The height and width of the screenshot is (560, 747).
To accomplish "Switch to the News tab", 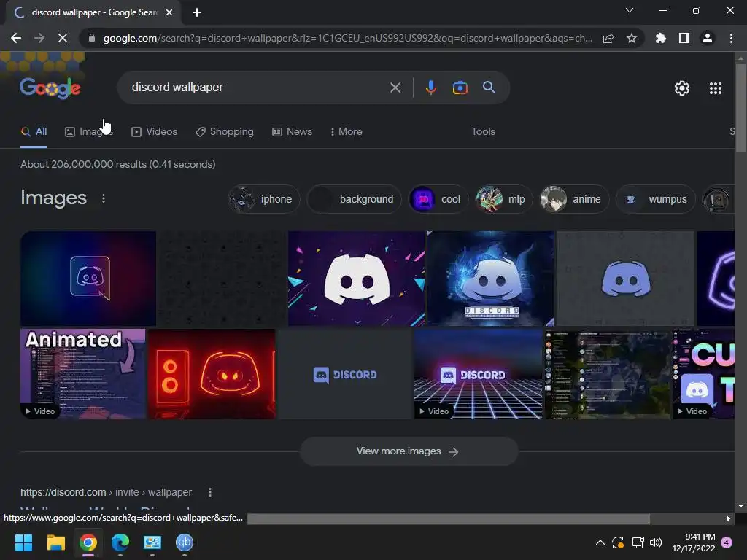I will [x=292, y=132].
